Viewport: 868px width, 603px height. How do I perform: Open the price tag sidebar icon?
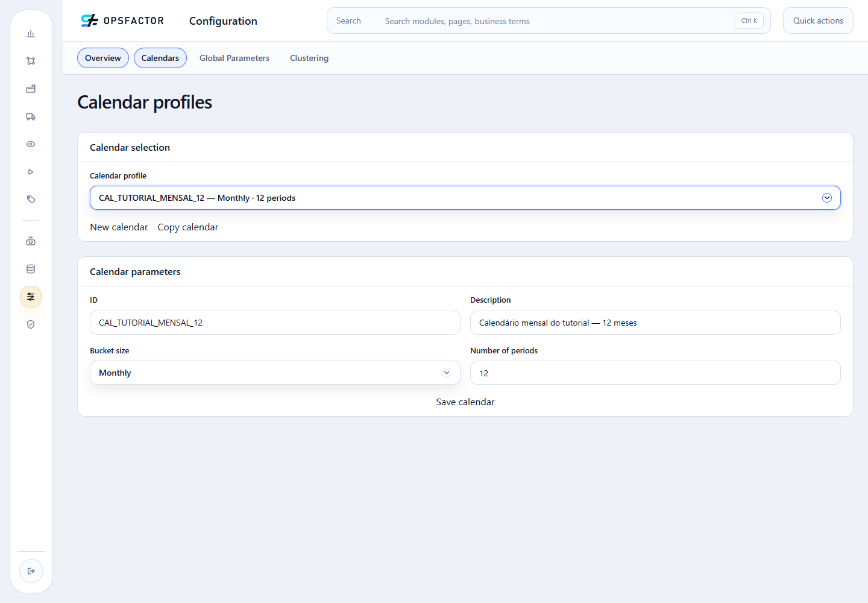(31, 200)
